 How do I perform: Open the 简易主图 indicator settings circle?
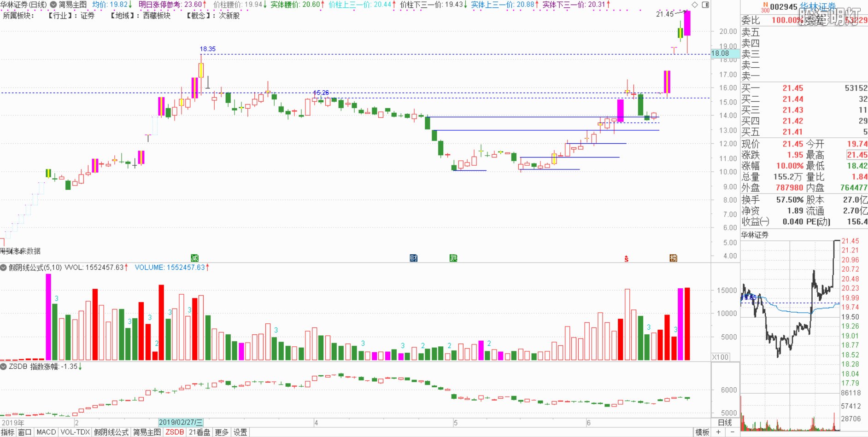[53, 5]
